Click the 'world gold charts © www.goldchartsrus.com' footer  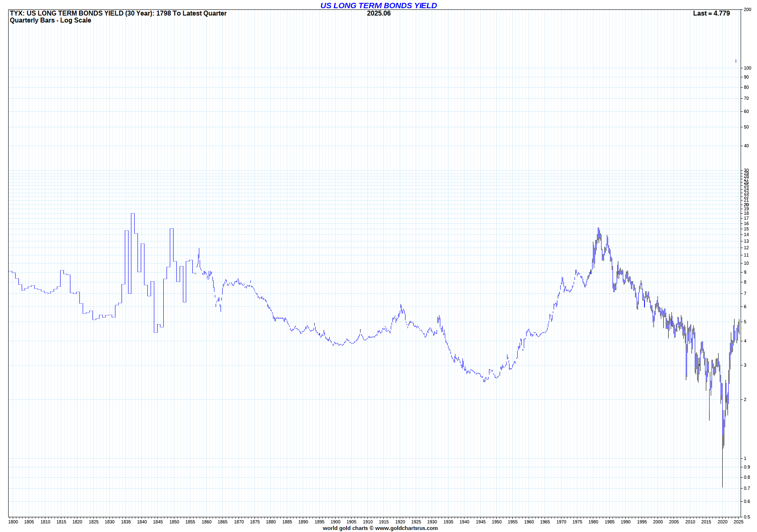tap(380, 528)
